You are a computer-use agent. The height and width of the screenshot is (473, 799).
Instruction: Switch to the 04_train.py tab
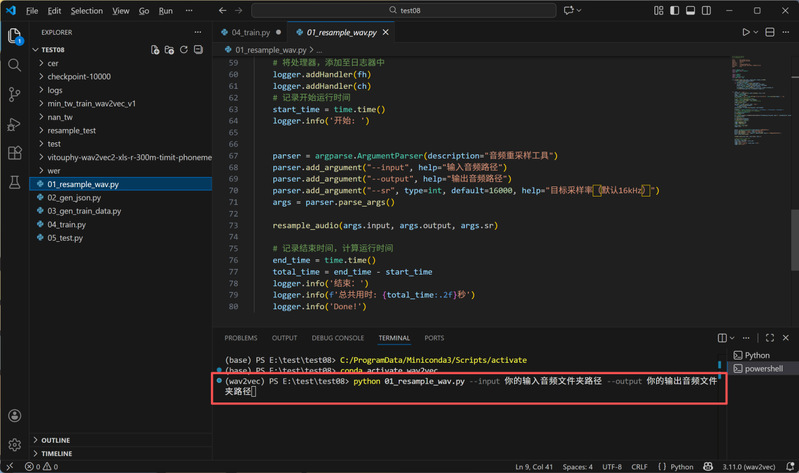[250, 32]
